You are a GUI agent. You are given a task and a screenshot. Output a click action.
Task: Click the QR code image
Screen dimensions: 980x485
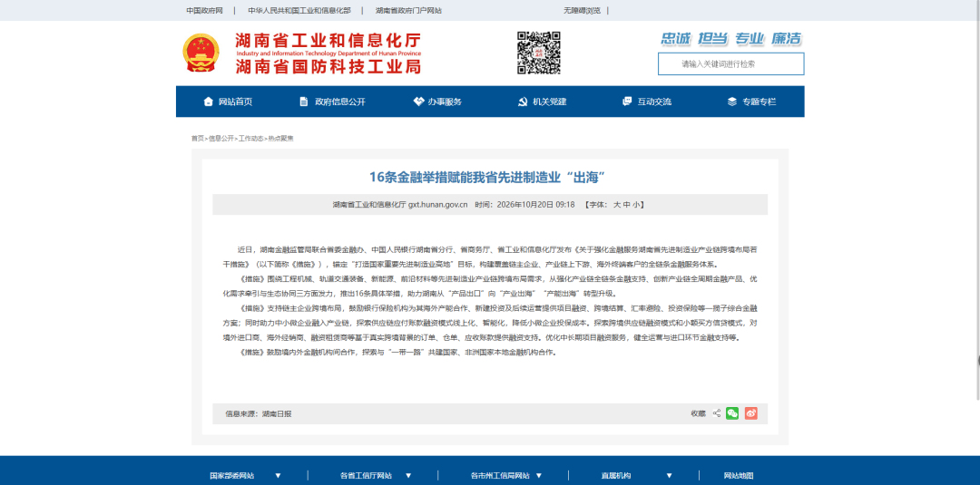click(x=539, y=53)
